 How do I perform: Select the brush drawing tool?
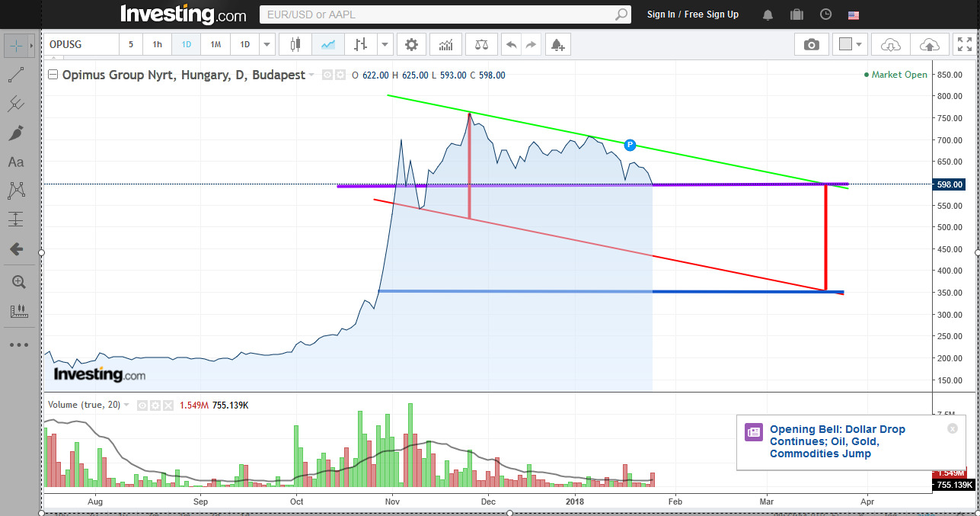16,133
